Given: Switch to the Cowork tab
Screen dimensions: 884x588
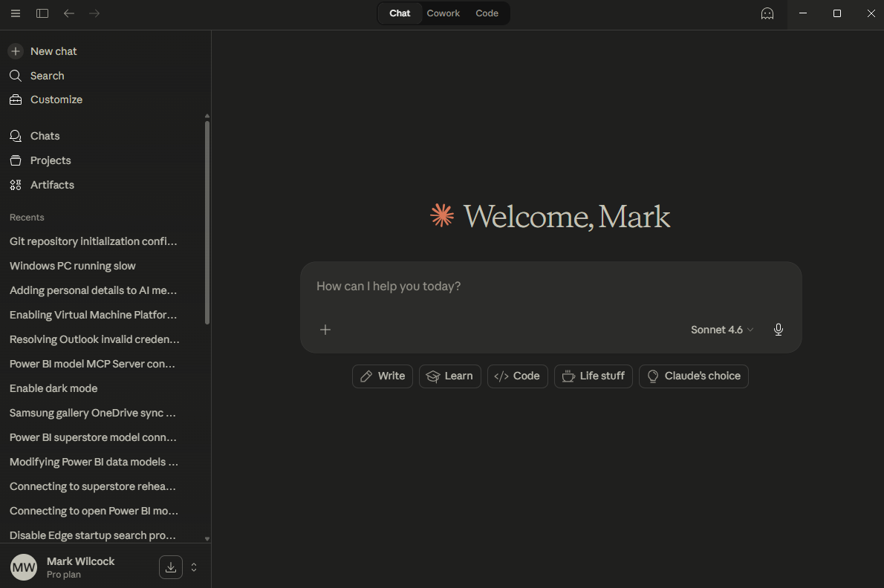Looking at the screenshot, I should tap(443, 13).
